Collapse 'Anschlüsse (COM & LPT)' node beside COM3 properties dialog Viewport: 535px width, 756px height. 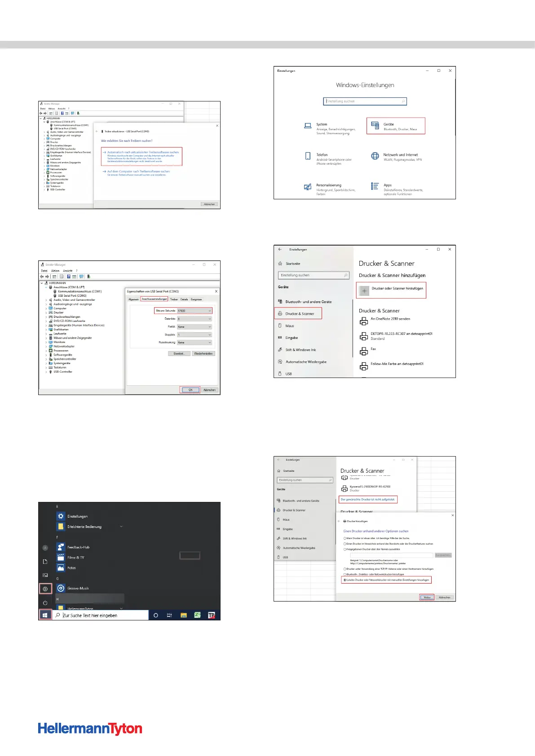[x=46, y=287]
